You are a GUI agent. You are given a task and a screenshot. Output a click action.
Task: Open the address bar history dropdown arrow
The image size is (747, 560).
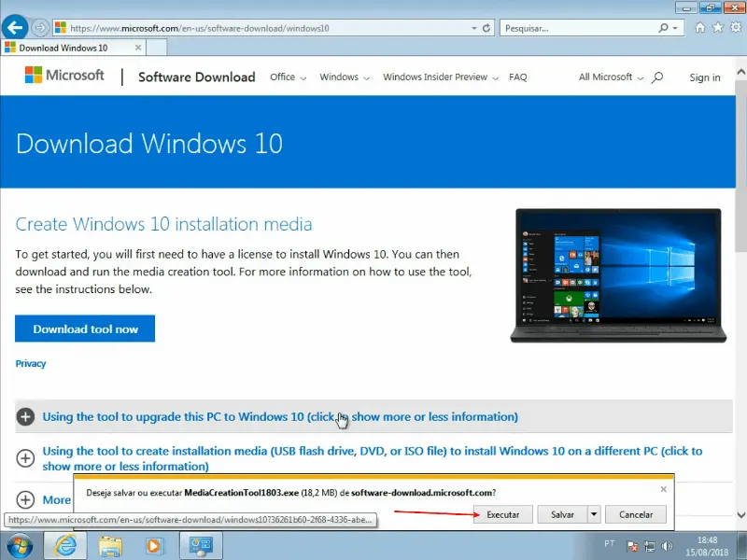coord(474,28)
